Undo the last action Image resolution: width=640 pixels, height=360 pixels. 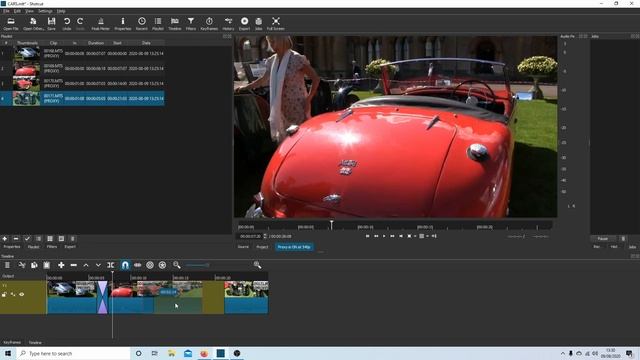67,24
